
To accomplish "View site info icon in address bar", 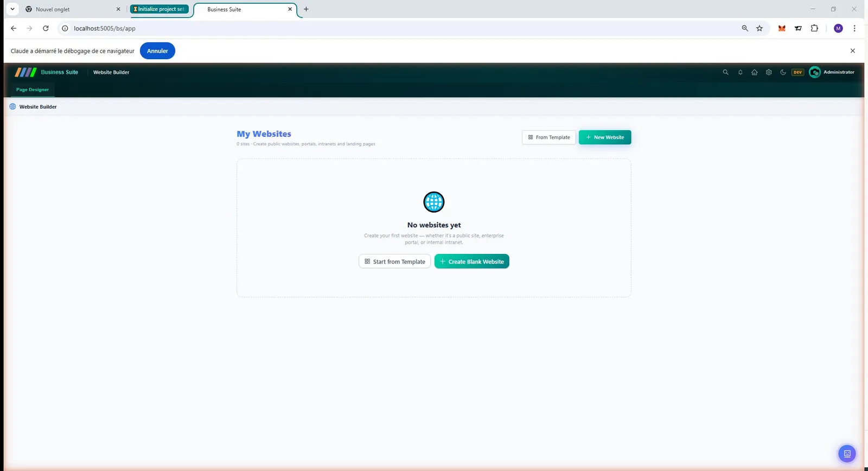I will pyautogui.click(x=65, y=28).
